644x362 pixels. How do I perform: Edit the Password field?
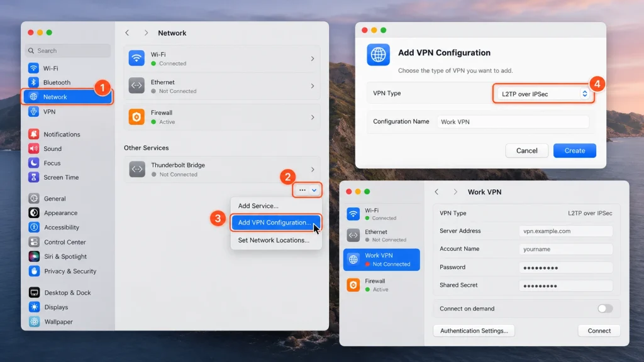[565, 268]
